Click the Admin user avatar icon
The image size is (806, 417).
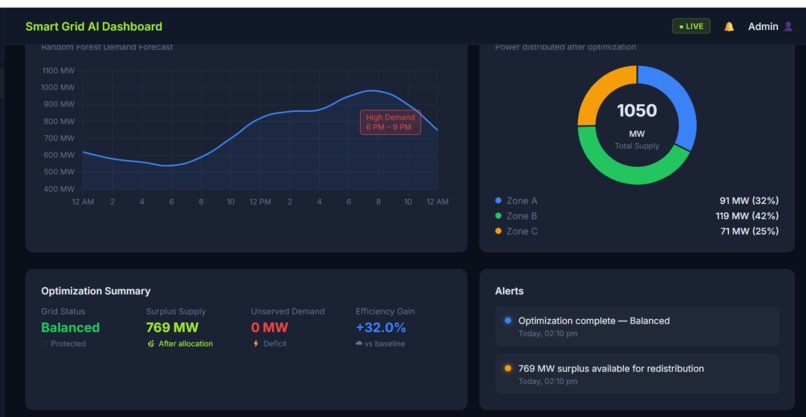[x=788, y=26]
